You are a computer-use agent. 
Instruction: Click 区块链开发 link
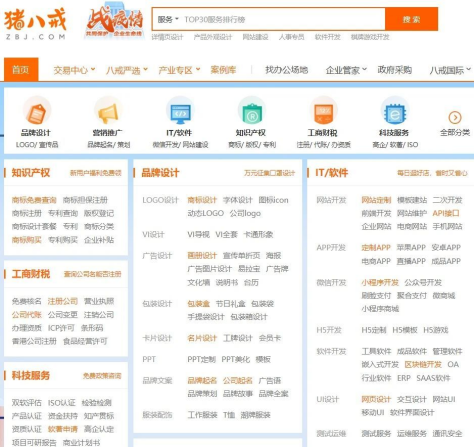(423, 365)
